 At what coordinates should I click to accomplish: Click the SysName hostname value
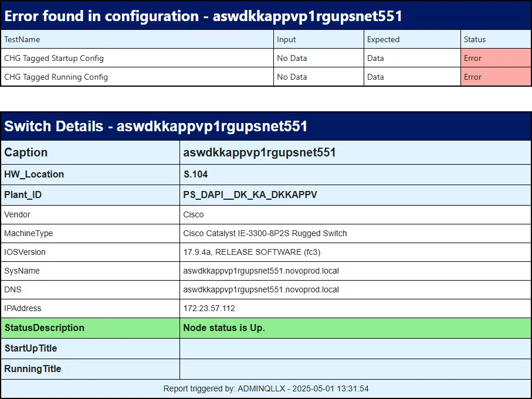261,271
